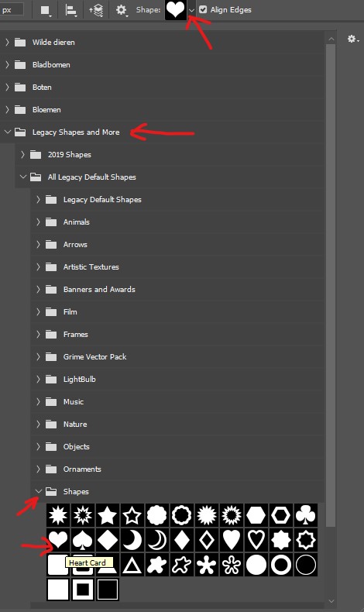Collapse the Shapes folder chevron
Viewport: 364px width, 612px height.
(38, 491)
